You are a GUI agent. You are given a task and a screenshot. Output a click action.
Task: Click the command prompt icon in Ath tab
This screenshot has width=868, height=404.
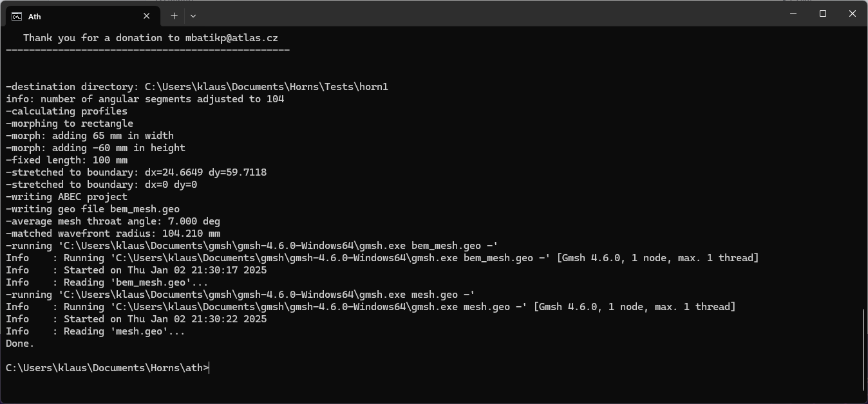(17, 16)
